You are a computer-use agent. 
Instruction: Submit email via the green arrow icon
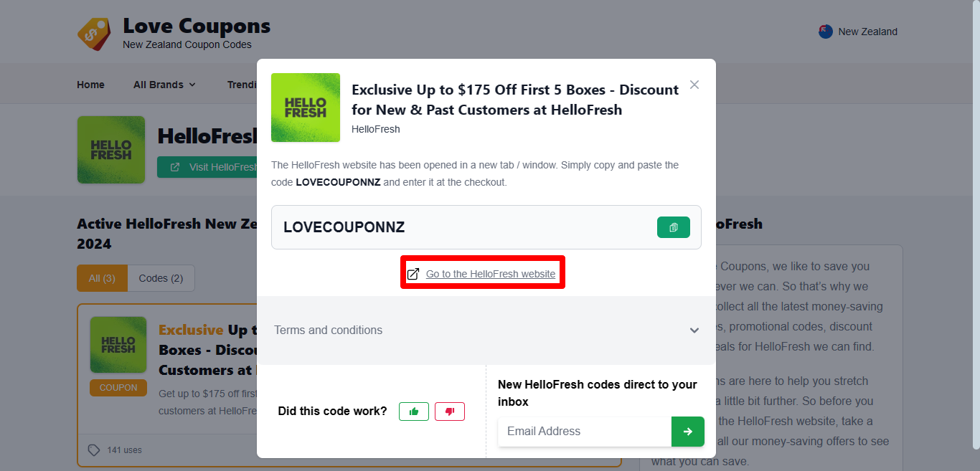(688, 432)
